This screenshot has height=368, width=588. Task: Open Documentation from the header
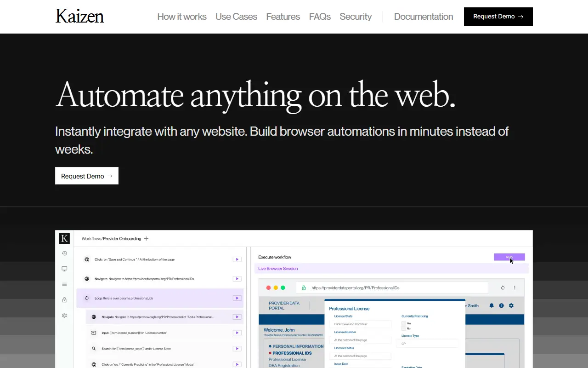[424, 17]
